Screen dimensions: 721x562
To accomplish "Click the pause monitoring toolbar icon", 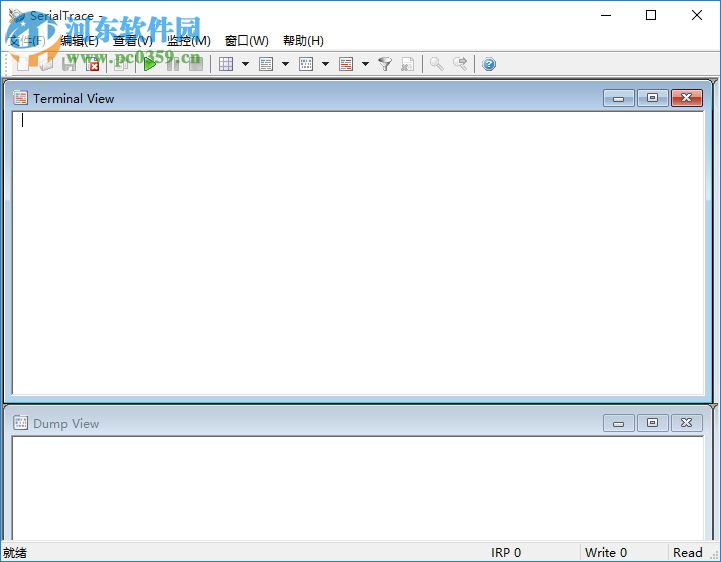I will tap(173, 64).
